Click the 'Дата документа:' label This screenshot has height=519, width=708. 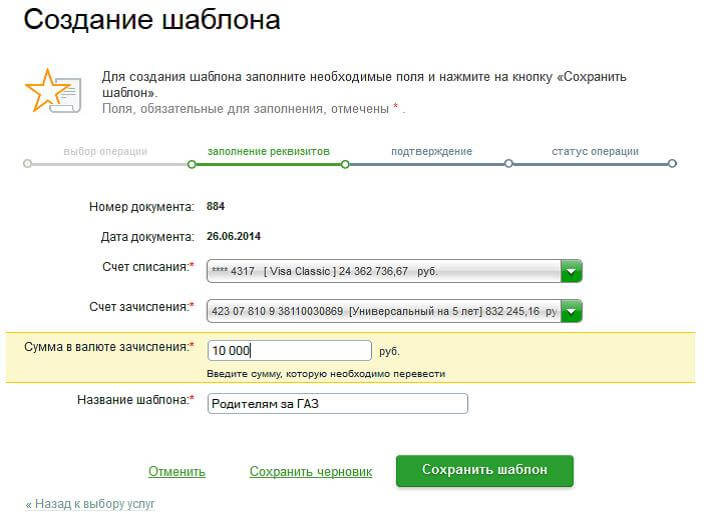pos(147,237)
